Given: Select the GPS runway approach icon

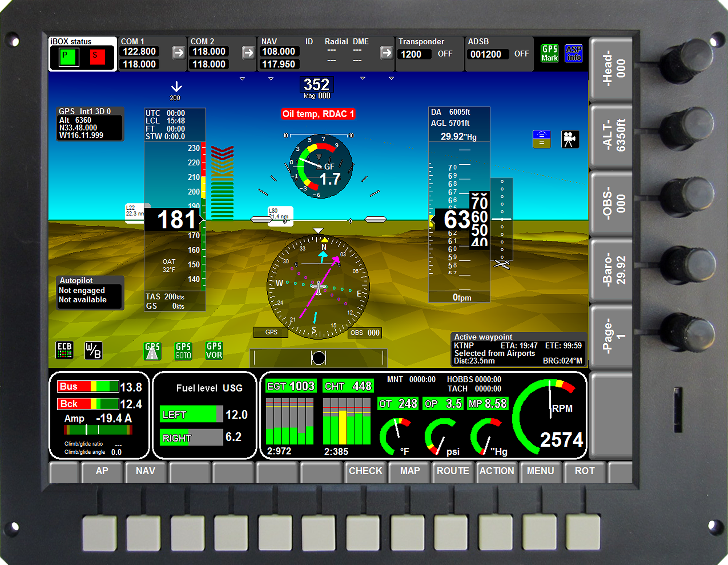Looking at the screenshot, I should tap(153, 351).
